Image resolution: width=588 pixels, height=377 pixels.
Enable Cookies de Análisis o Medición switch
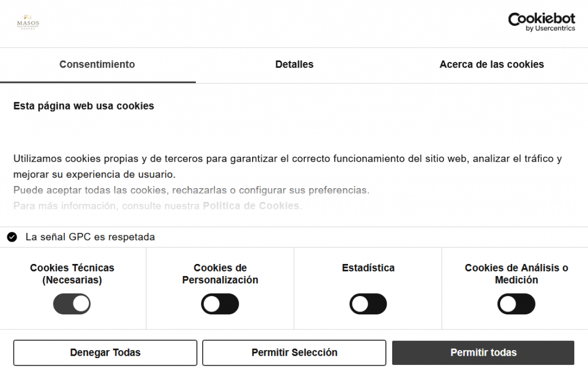516,304
